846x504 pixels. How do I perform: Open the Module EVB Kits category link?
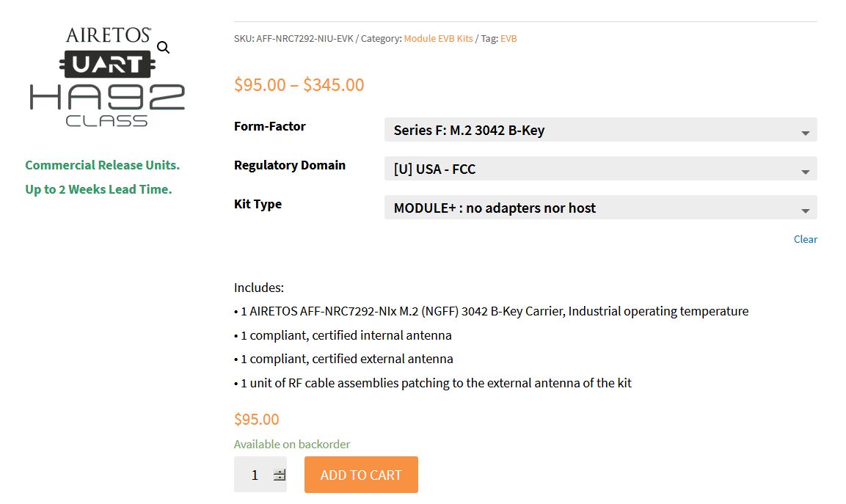pos(438,38)
